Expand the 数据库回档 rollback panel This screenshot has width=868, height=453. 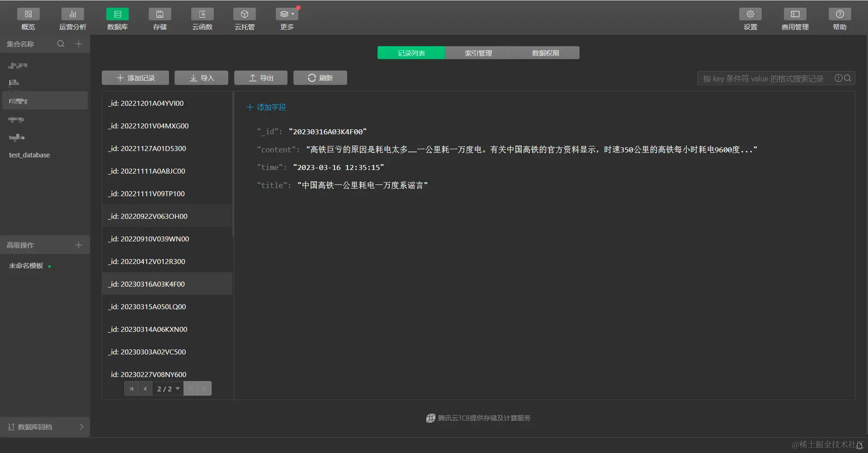click(x=45, y=427)
